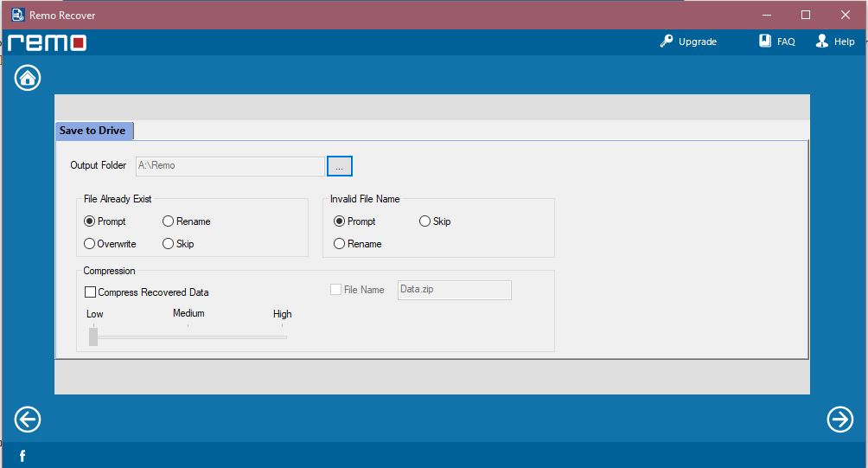868x468 pixels.
Task: Select Rename under Invalid File Name
Action: (x=340, y=244)
